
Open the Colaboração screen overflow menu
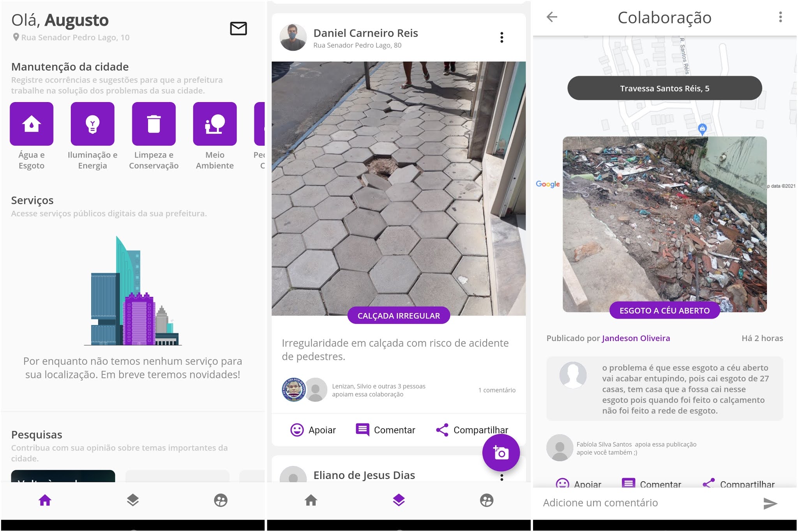[780, 17]
